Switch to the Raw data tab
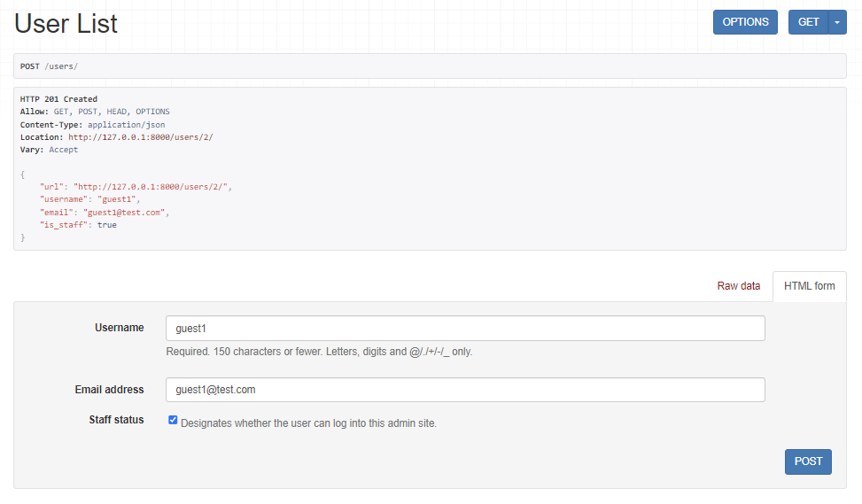The height and width of the screenshot is (504, 862). pos(738,286)
